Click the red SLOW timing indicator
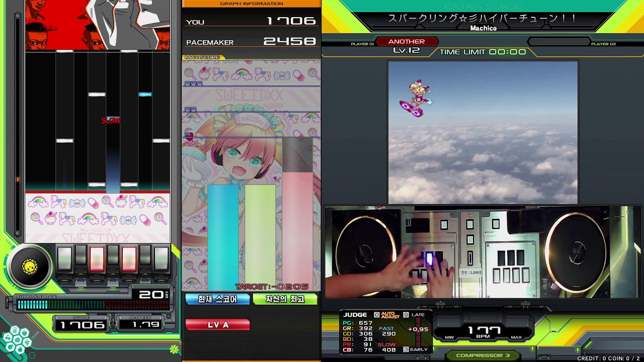Image resolution: width=644 pixels, height=362 pixels. [x=111, y=120]
